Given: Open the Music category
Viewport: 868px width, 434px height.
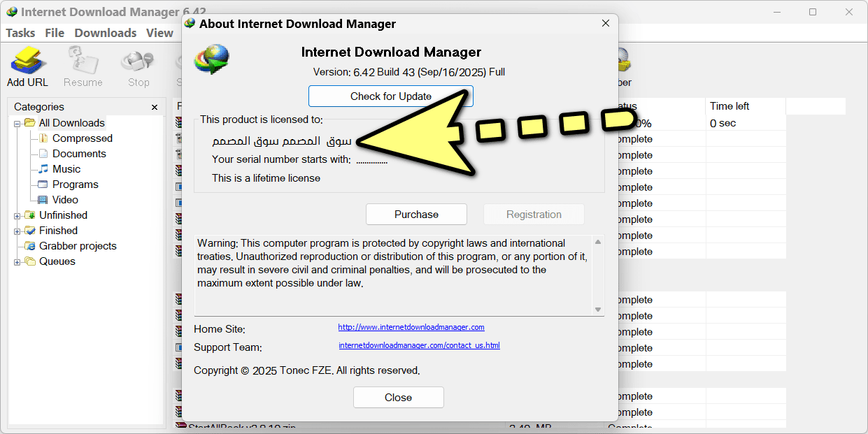Looking at the screenshot, I should (66, 169).
